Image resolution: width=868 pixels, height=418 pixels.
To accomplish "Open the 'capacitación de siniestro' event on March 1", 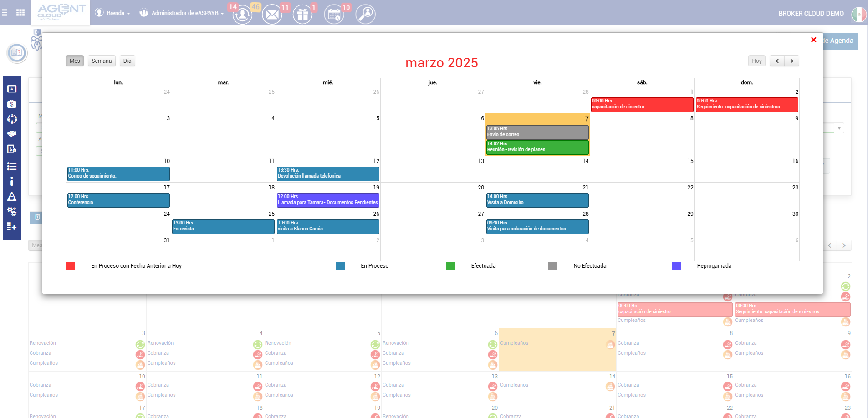I will 642,104.
